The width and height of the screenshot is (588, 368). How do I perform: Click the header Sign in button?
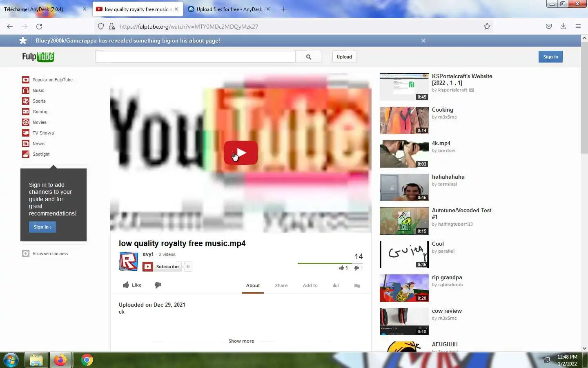[x=550, y=57]
